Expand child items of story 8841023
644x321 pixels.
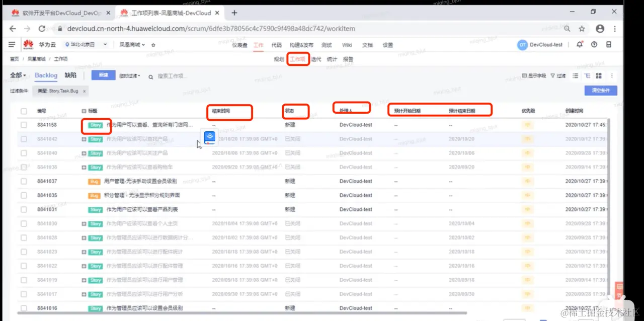tap(84, 252)
